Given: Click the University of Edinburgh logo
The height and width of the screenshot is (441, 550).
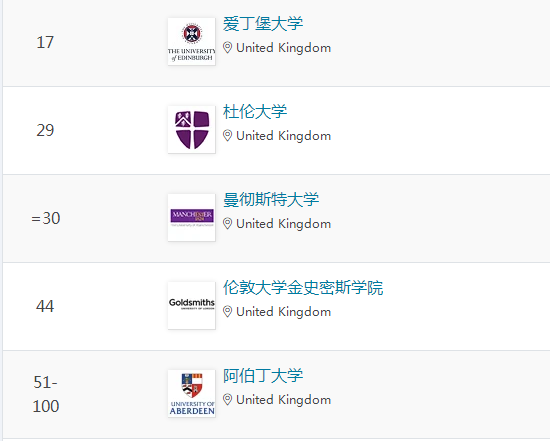Looking at the screenshot, I should 192,41.
